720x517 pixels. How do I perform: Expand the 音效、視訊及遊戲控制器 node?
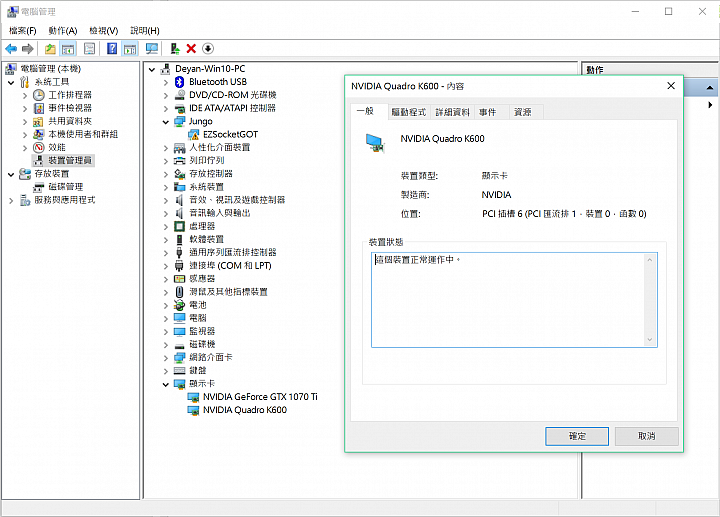click(166, 201)
